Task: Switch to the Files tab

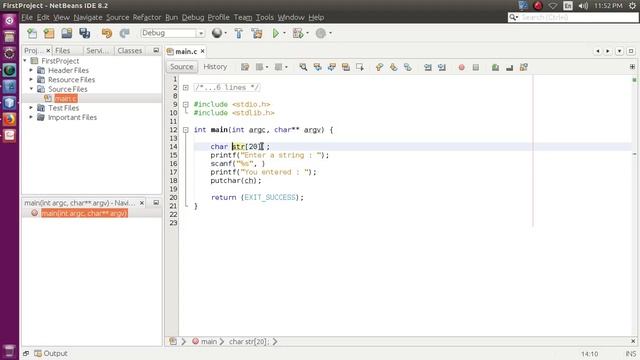Action: tap(62, 51)
